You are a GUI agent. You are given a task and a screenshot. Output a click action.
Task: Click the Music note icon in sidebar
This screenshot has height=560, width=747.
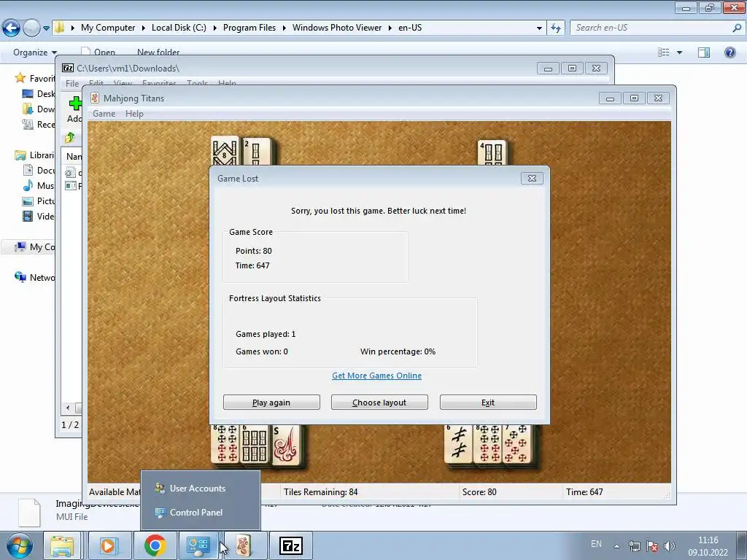pyautogui.click(x=28, y=186)
